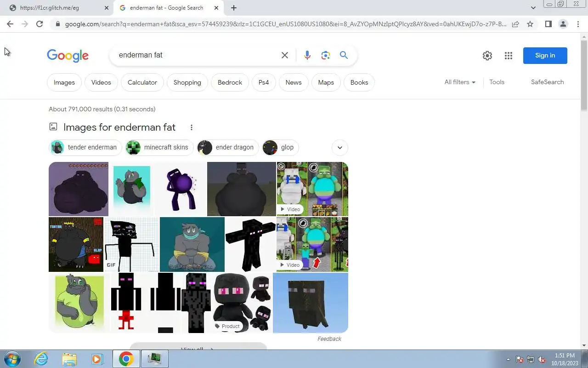This screenshot has height=368, width=588.
Task: Click in the search text field
Action: (x=195, y=55)
